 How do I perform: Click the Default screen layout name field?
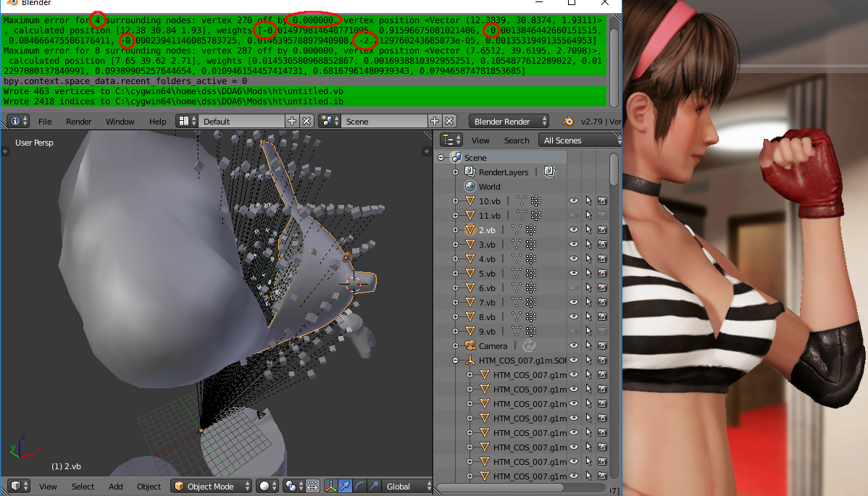(x=241, y=121)
